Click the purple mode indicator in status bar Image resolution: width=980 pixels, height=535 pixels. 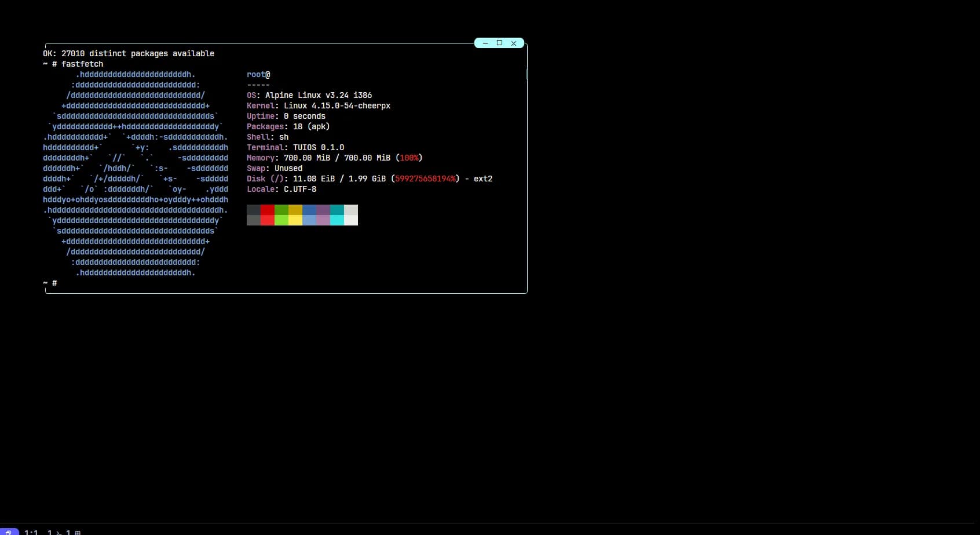(x=9, y=532)
